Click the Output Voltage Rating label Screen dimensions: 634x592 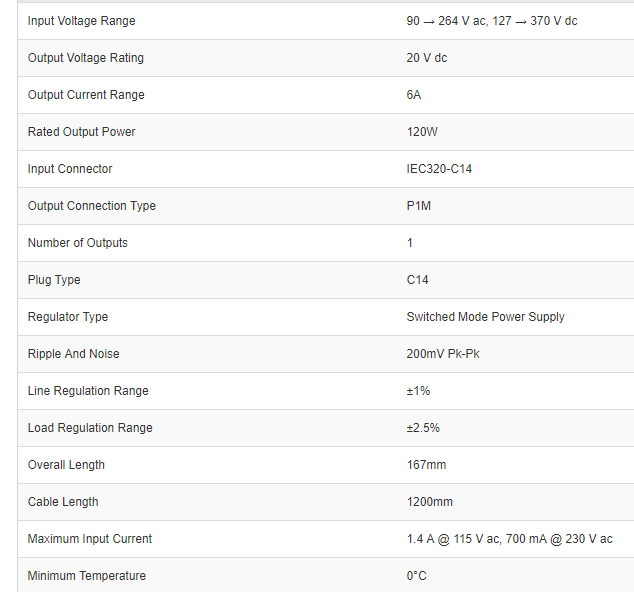[86, 58]
